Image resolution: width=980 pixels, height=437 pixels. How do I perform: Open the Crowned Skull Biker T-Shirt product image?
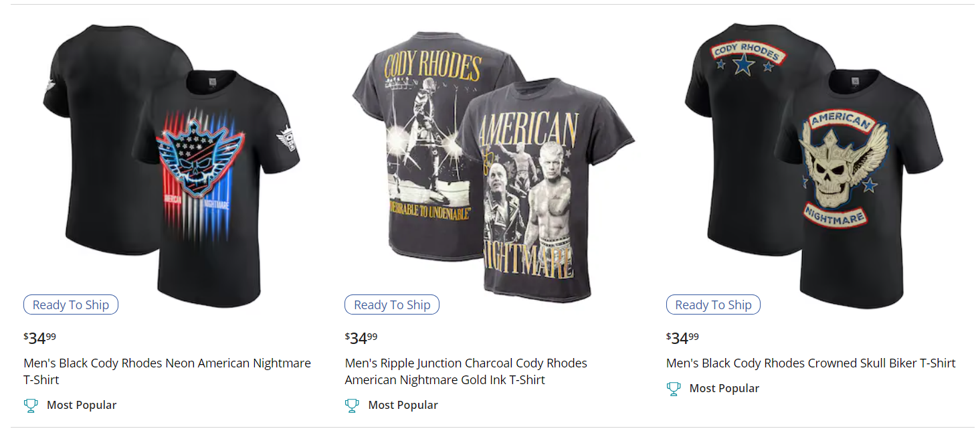tap(813, 161)
